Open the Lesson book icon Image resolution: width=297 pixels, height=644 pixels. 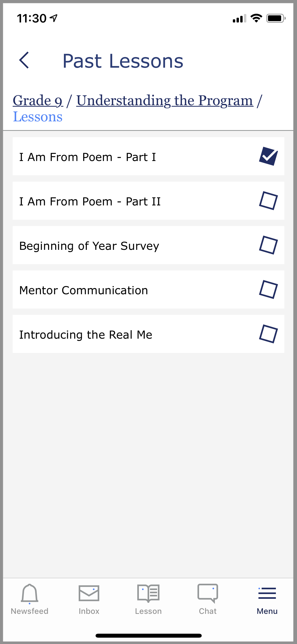(x=148, y=593)
